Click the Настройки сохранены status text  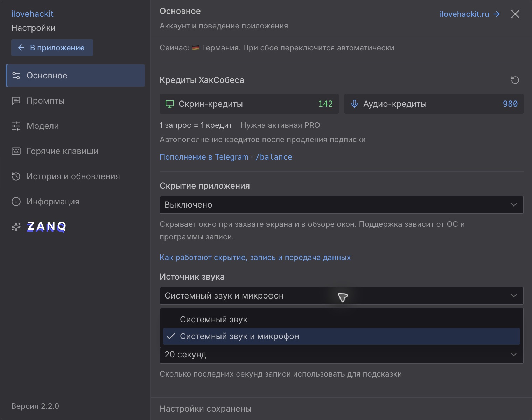click(x=205, y=409)
